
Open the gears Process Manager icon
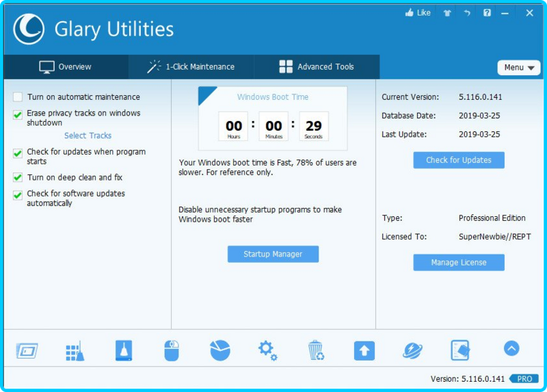tap(268, 350)
